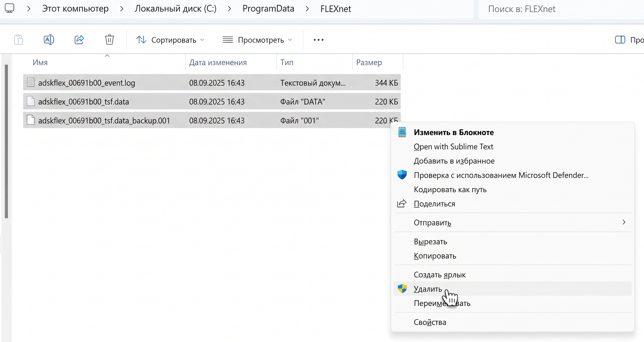Select Переименовать in the context menu
Viewport: 644px width, 342px height.
click(513, 303)
